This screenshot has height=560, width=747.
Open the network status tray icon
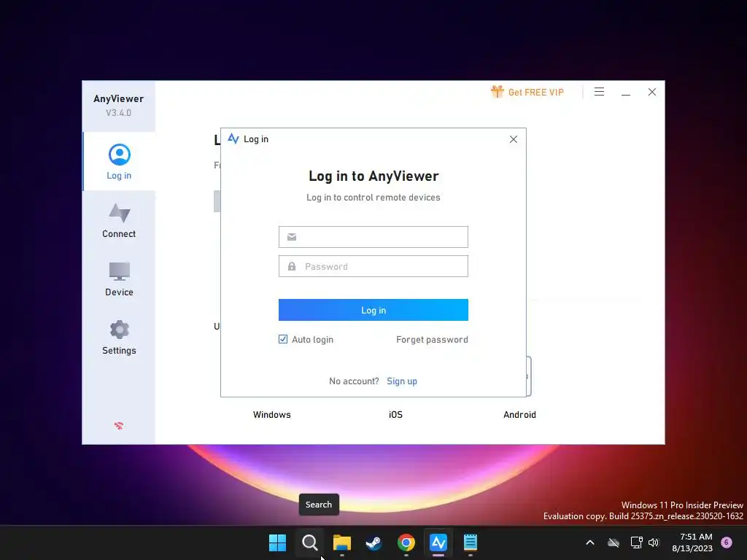tap(636, 542)
